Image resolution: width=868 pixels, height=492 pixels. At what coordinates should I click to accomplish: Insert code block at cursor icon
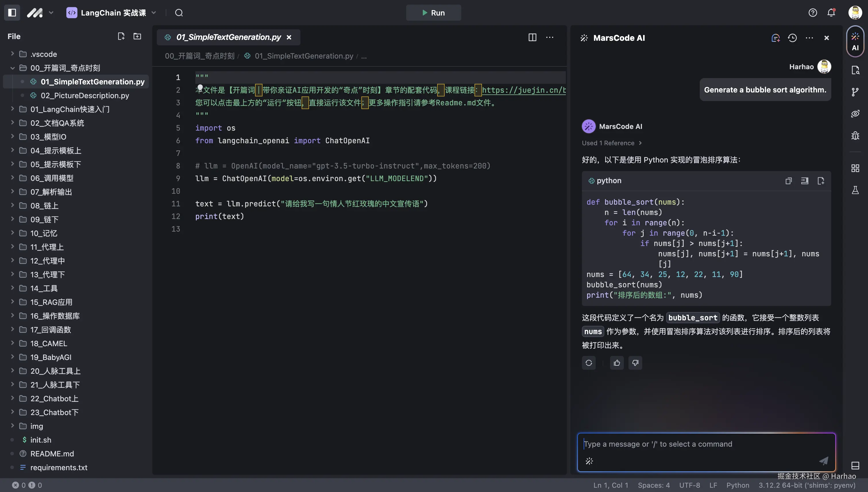[805, 181]
